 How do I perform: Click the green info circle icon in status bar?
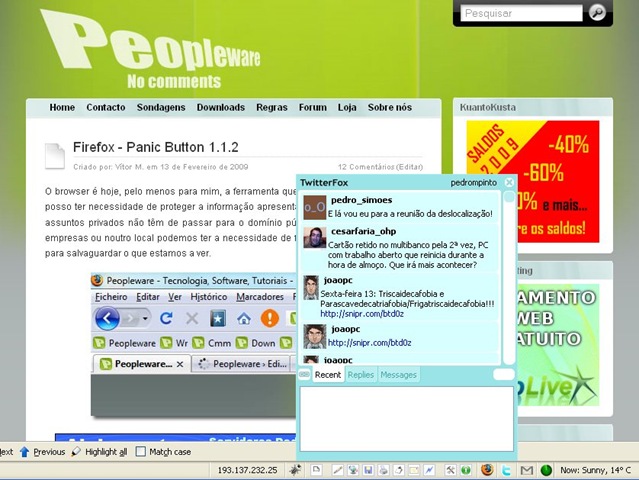pyautogui.click(x=465, y=470)
